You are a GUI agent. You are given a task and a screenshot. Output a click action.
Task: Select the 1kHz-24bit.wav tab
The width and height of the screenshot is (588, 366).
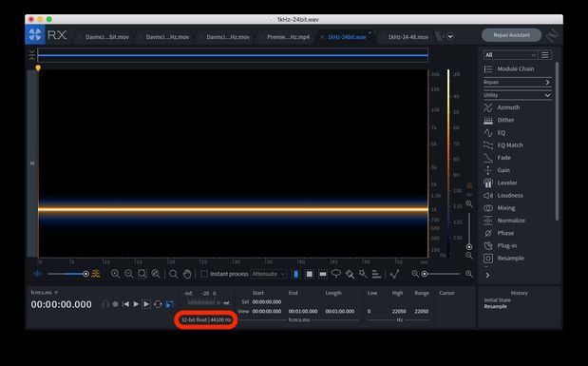click(347, 37)
